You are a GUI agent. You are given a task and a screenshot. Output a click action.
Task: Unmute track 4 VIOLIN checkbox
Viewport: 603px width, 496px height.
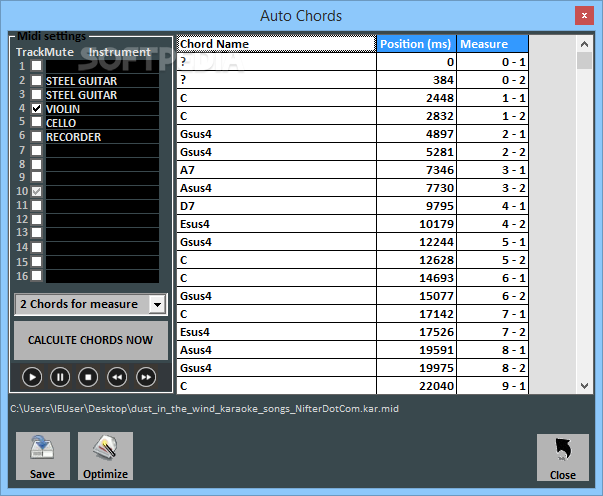coord(37,108)
